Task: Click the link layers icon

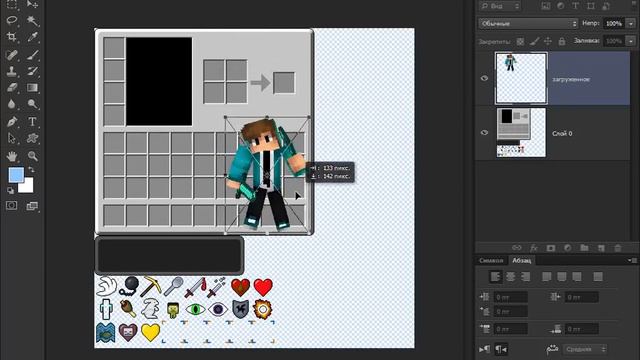Action: click(517, 248)
